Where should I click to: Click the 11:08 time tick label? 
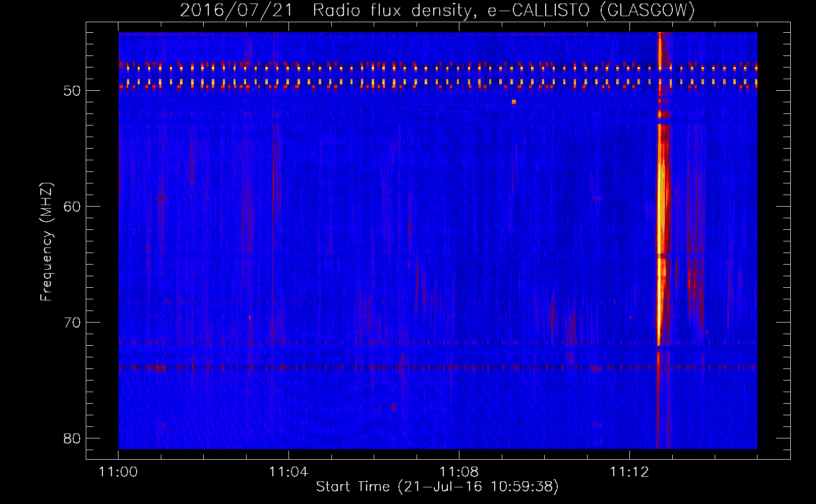coord(459,472)
